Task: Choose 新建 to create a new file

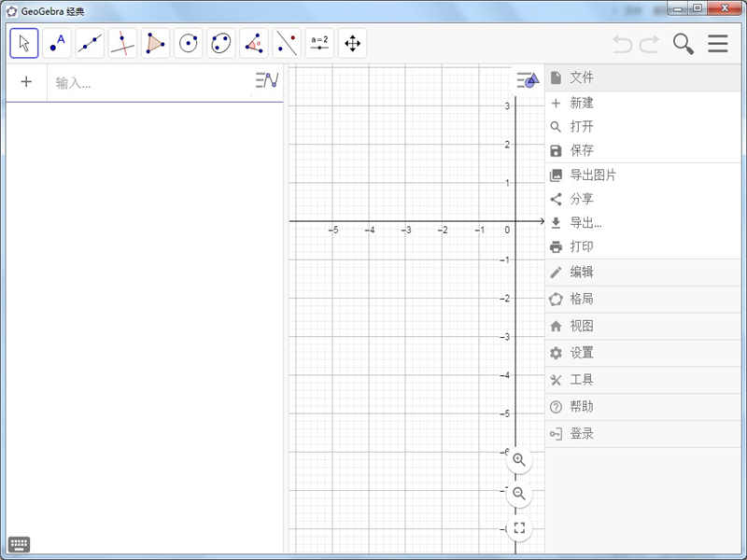Action: [643, 103]
